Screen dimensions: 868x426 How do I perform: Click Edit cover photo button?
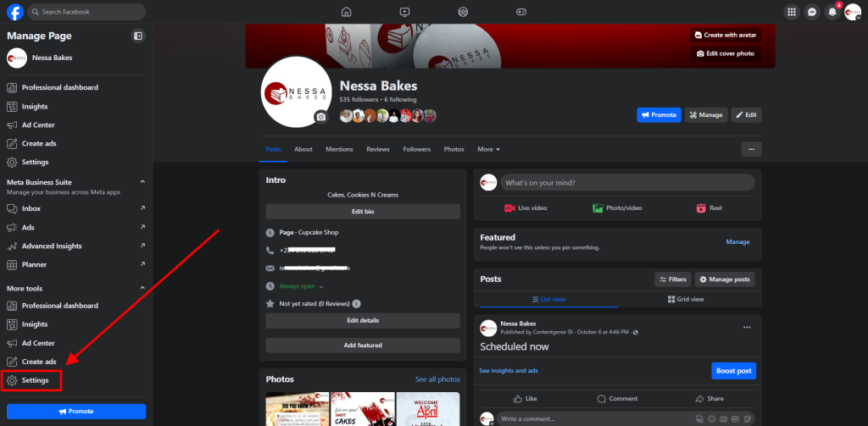[x=726, y=53]
